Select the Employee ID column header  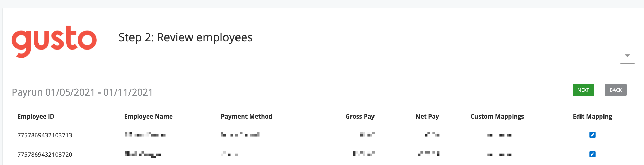tap(36, 117)
